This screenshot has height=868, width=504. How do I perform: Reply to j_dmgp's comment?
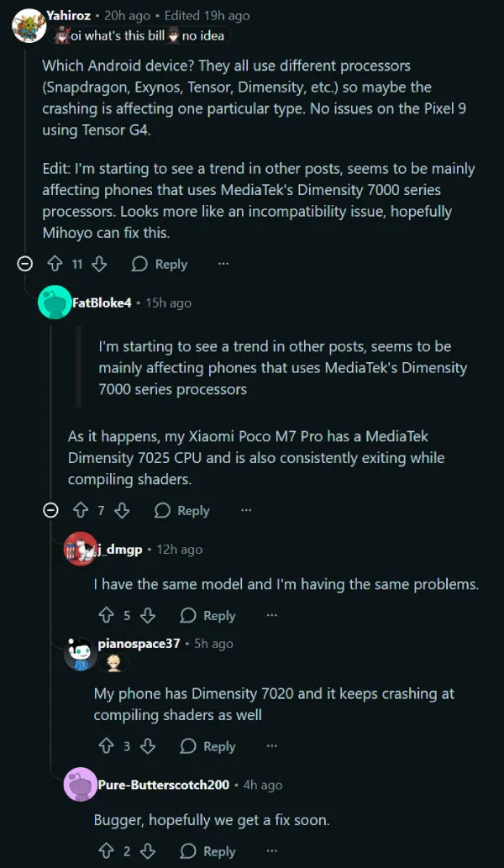coord(208,615)
